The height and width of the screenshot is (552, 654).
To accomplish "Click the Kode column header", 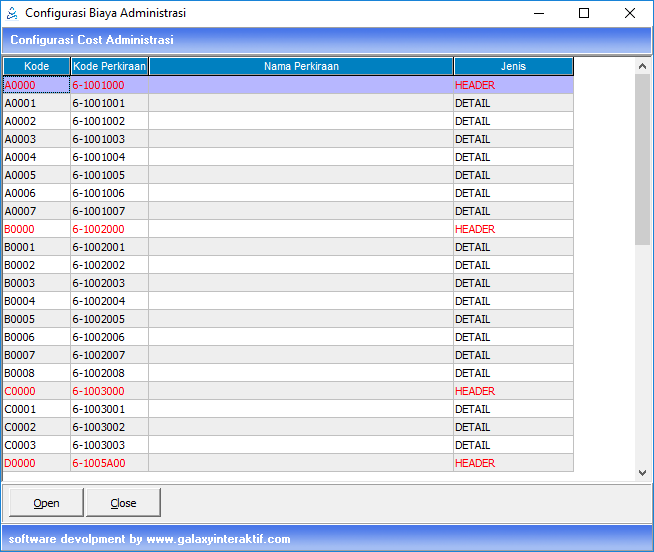I will [x=36, y=66].
